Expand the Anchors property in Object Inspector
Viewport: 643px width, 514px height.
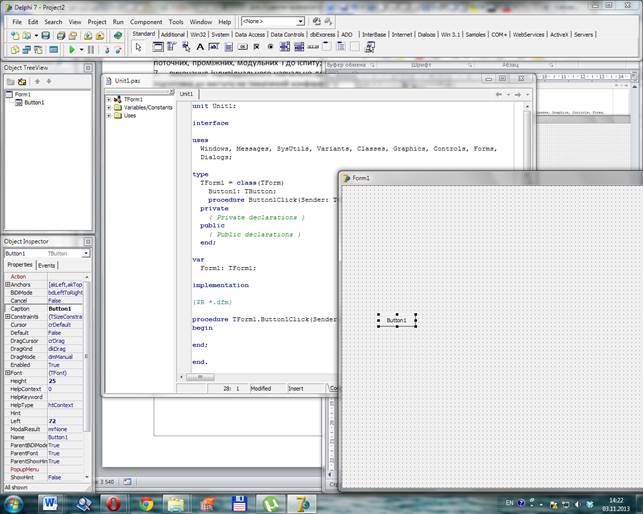[x=7, y=284]
